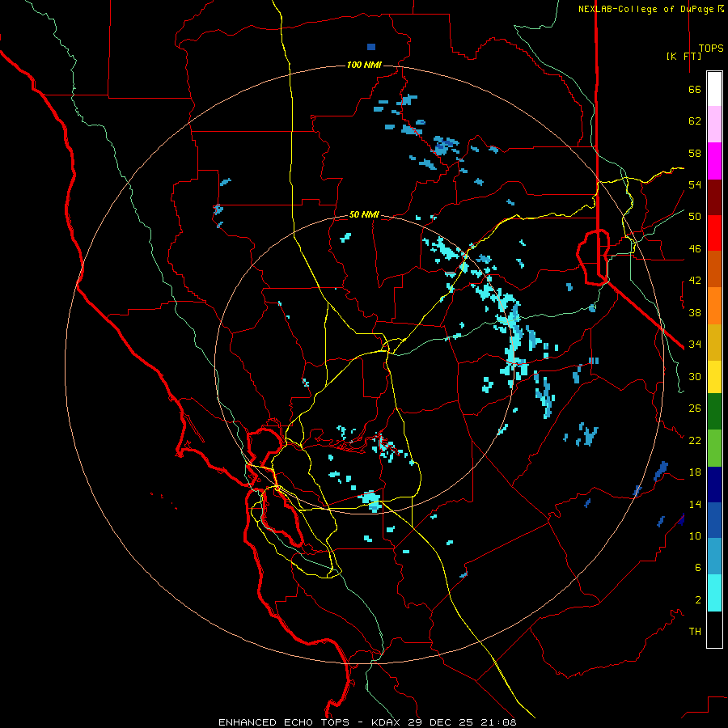This screenshot has width=728, height=728.
Task: Click the ENHANCED ECHO TOPS KDAX title
Action: tap(367, 722)
